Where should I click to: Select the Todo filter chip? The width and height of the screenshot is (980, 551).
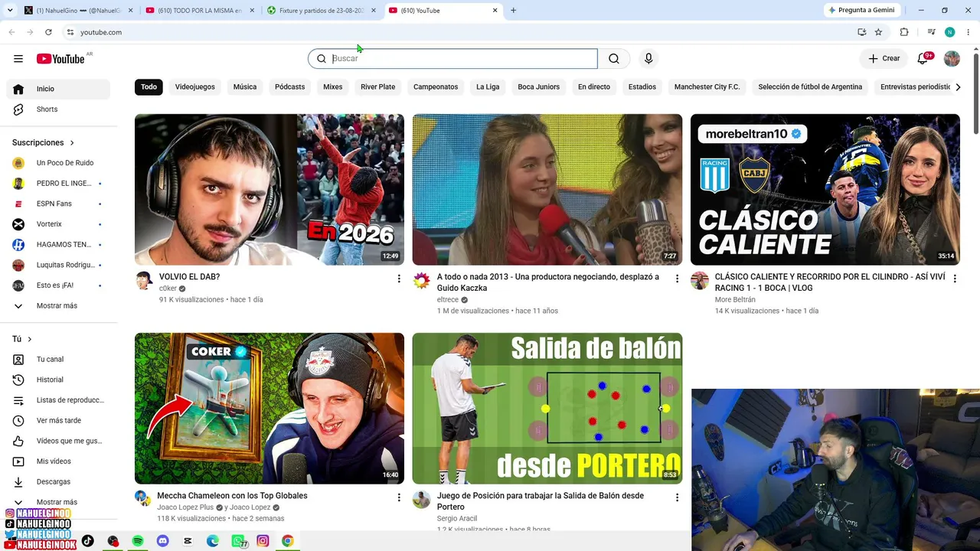pos(149,87)
